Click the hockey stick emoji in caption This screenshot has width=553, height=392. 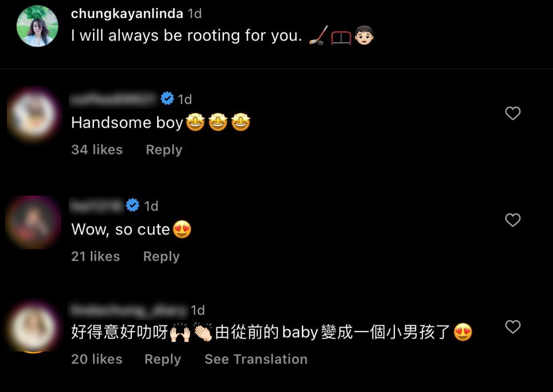click(x=318, y=35)
